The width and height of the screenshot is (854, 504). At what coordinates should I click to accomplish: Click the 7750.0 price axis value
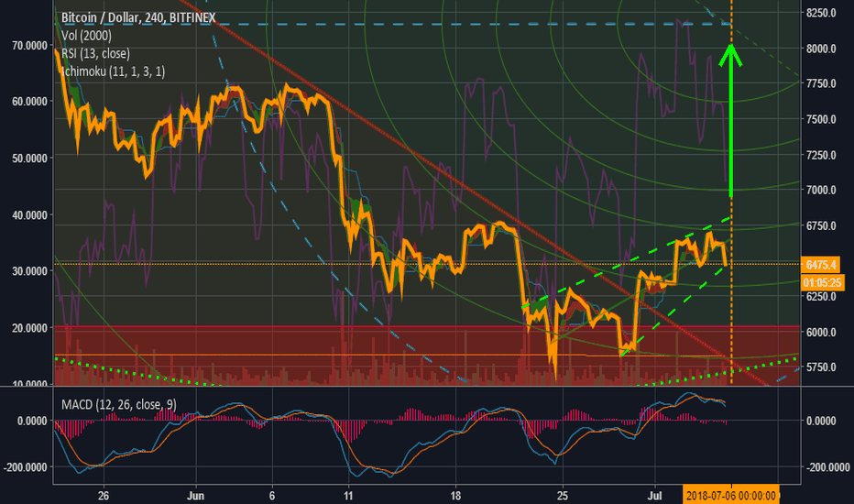coord(821,83)
